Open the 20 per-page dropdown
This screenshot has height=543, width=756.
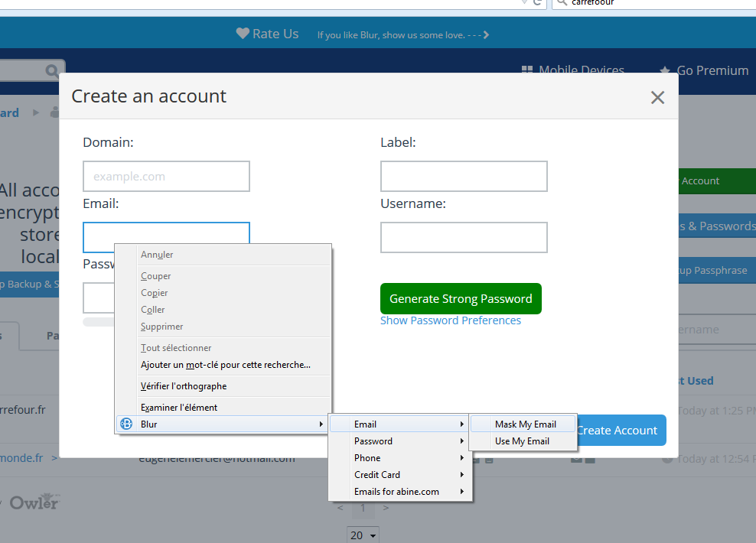tap(363, 535)
